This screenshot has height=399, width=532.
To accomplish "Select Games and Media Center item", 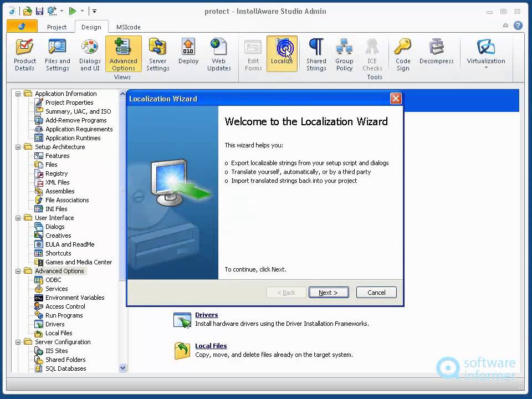I will pos(79,262).
